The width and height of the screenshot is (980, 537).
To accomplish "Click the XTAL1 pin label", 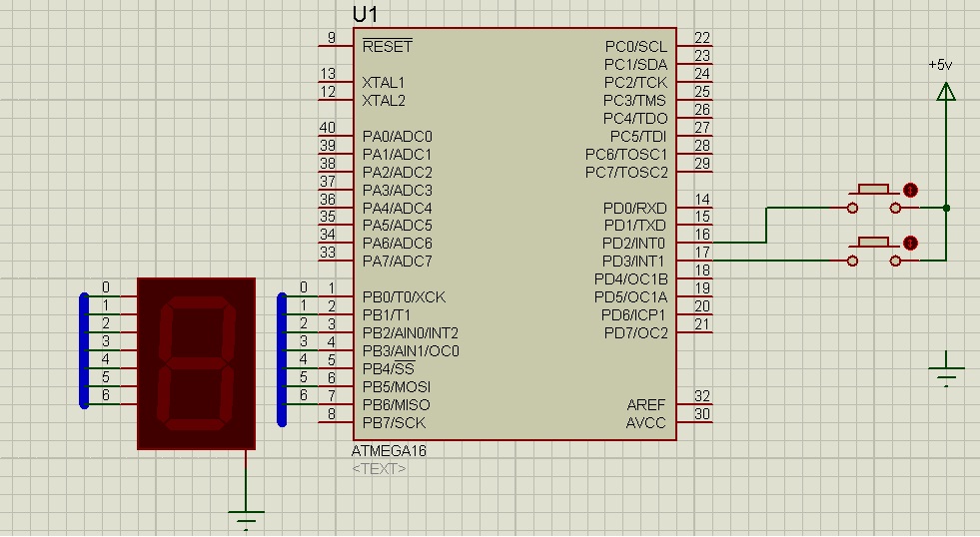I will (x=384, y=83).
